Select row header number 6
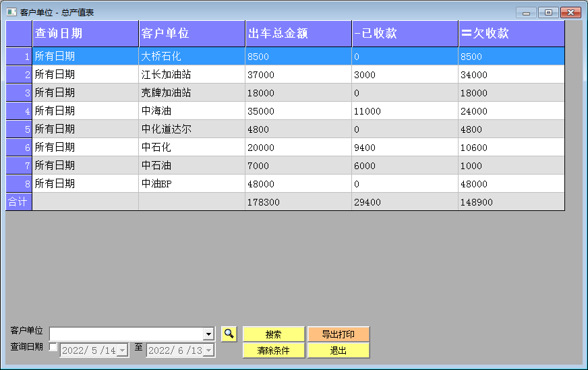Image resolution: width=588 pixels, height=370 pixels. coord(19,147)
